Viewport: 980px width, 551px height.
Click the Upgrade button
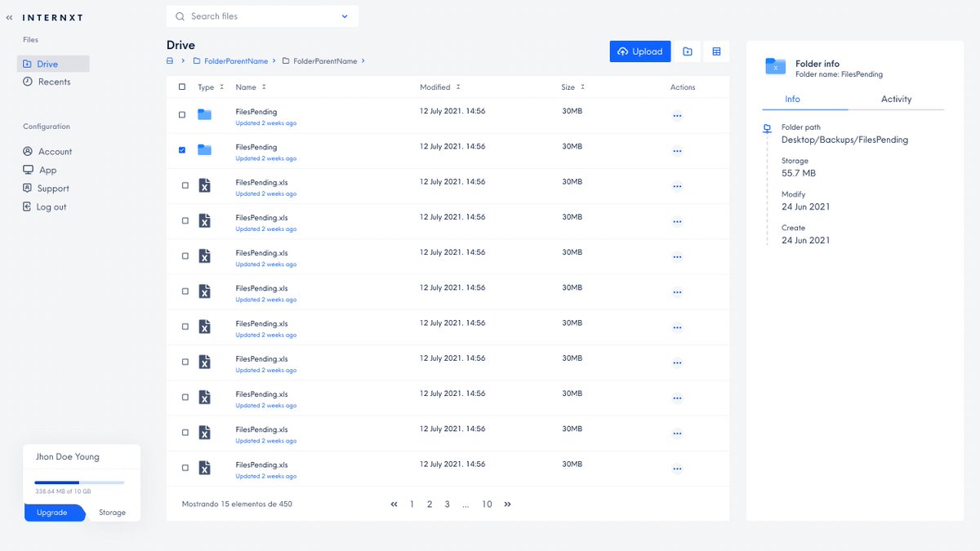coord(53,513)
